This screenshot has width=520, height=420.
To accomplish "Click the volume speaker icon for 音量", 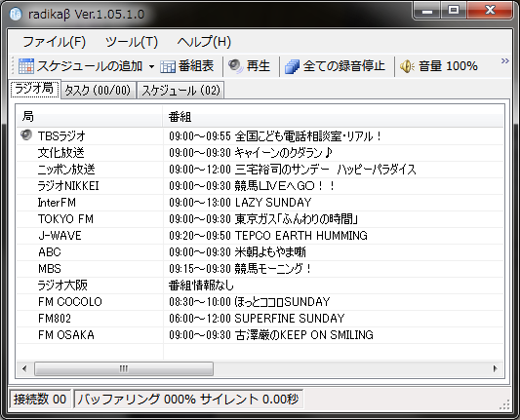I will 407,66.
